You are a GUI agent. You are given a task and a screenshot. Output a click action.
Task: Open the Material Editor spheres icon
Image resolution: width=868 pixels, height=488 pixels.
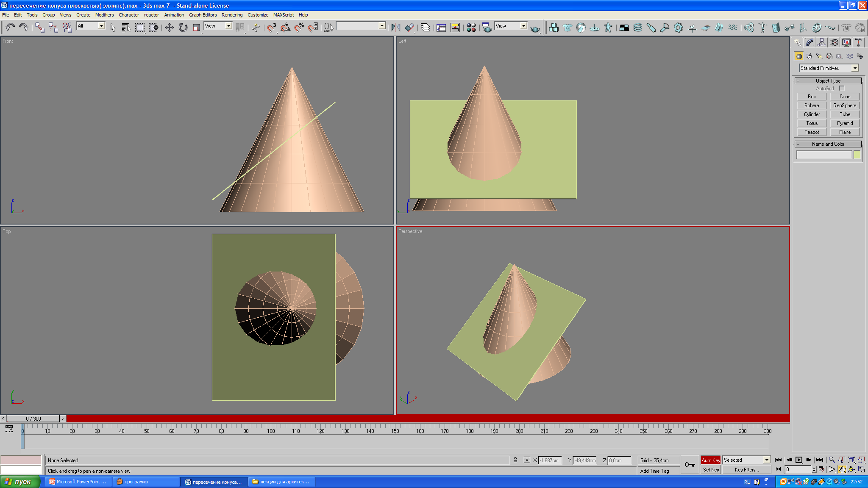(x=471, y=28)
